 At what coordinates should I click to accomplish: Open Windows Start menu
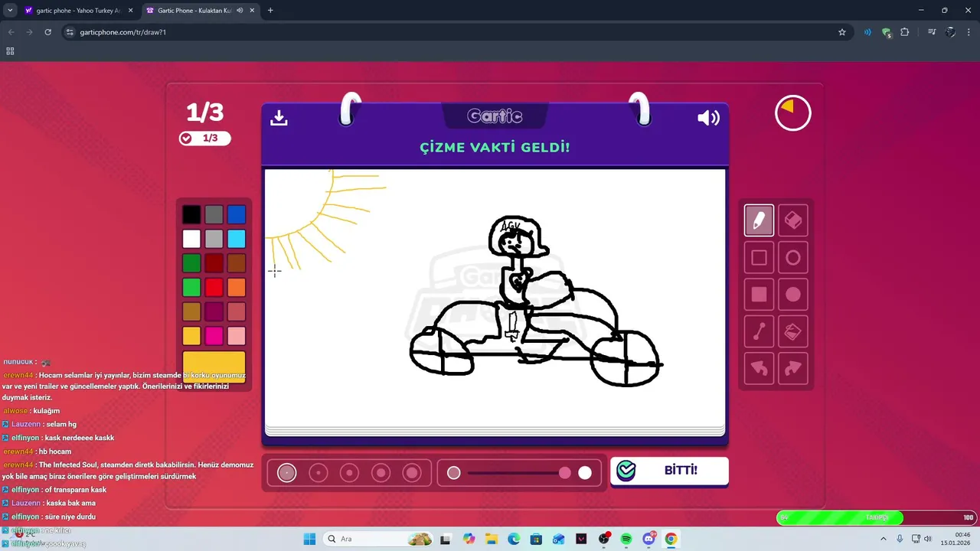[309, 539]
